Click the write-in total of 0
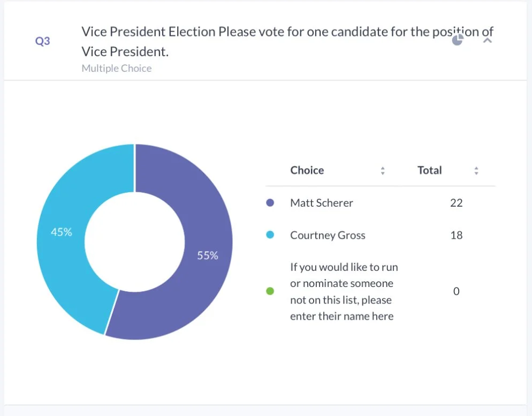The width and height of the screenshot is (532, 416). point(456,291)
